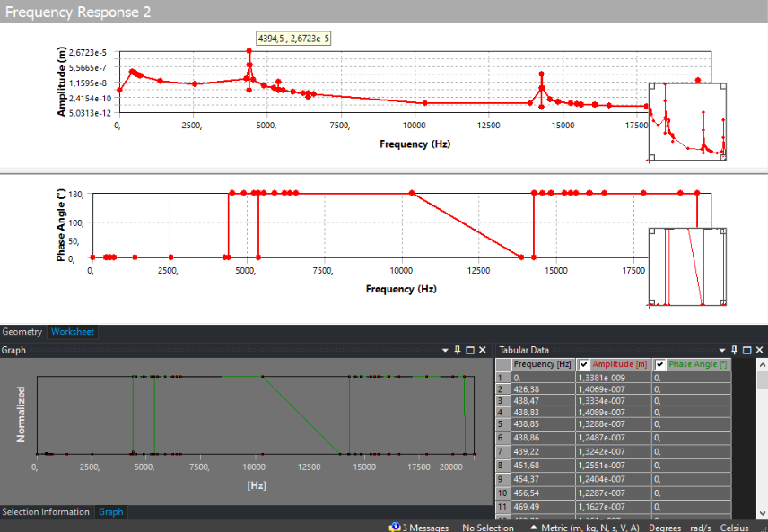This screenshot has height=532, width=768.
Task: Open the Tabular Data panel options dropdown arrow
Action: 723,350
